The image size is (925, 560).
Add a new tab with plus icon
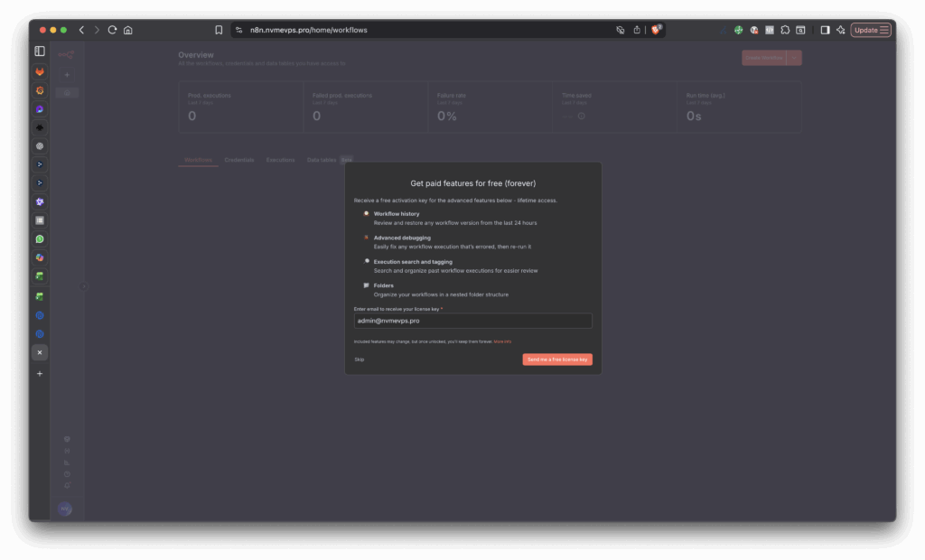40,373
